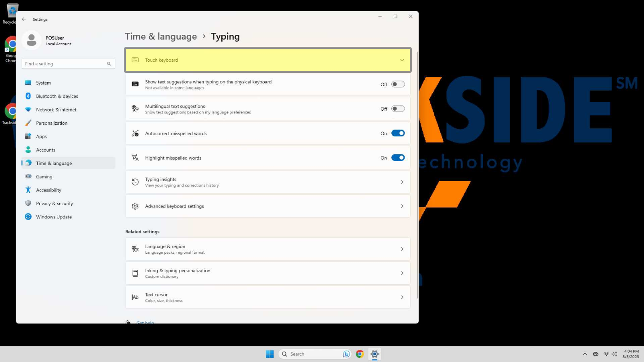The image size is (644, 362).
Task: Open the Trackside Chrome shortcut on desktop
Action: click(x=10, y=114)
